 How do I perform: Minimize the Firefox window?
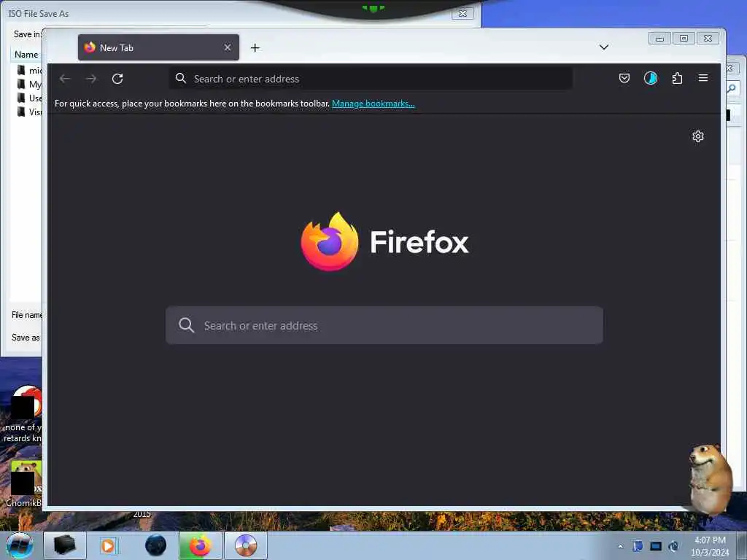coord(659,39)
